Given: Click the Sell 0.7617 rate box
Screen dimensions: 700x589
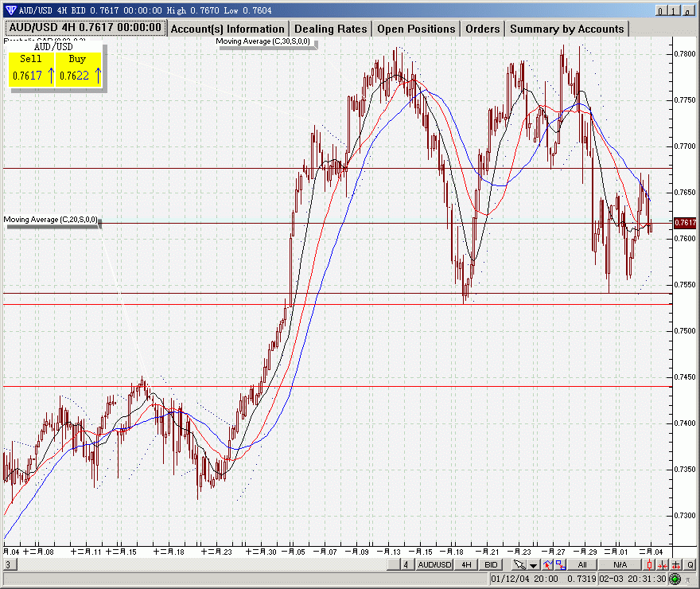Looking at the screenshot, I should [31, 68].
